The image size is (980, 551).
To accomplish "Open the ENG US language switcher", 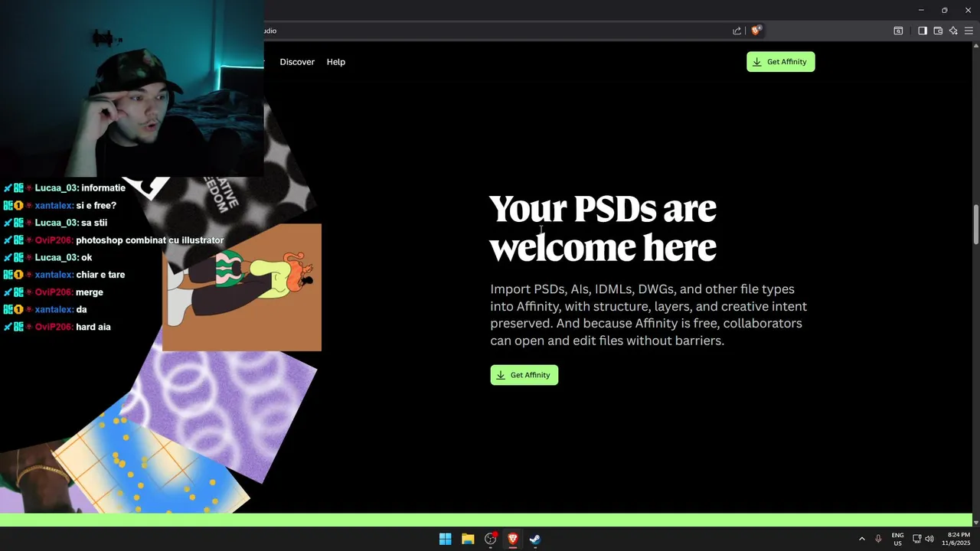I will 897,539.
